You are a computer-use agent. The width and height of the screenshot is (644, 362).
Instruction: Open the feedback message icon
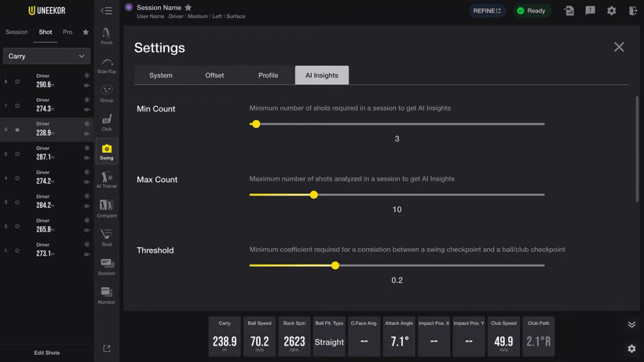590,11
